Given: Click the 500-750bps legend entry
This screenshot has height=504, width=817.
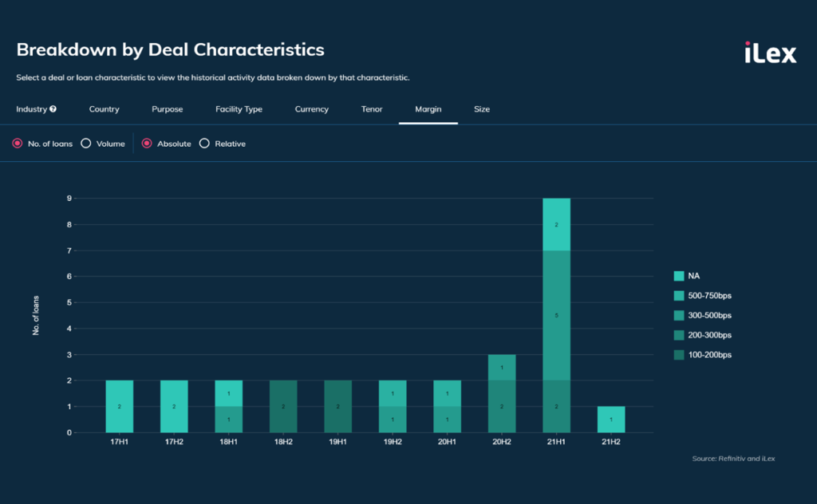Looking at the screenshot, I should [708, 296].
